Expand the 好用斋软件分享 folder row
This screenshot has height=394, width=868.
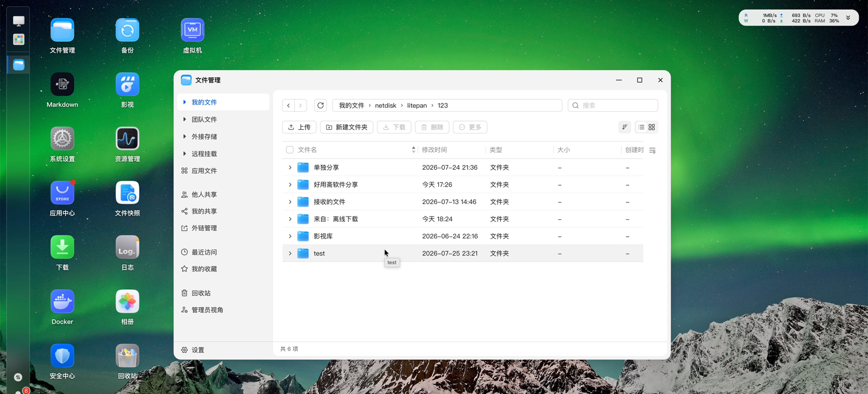290,185
